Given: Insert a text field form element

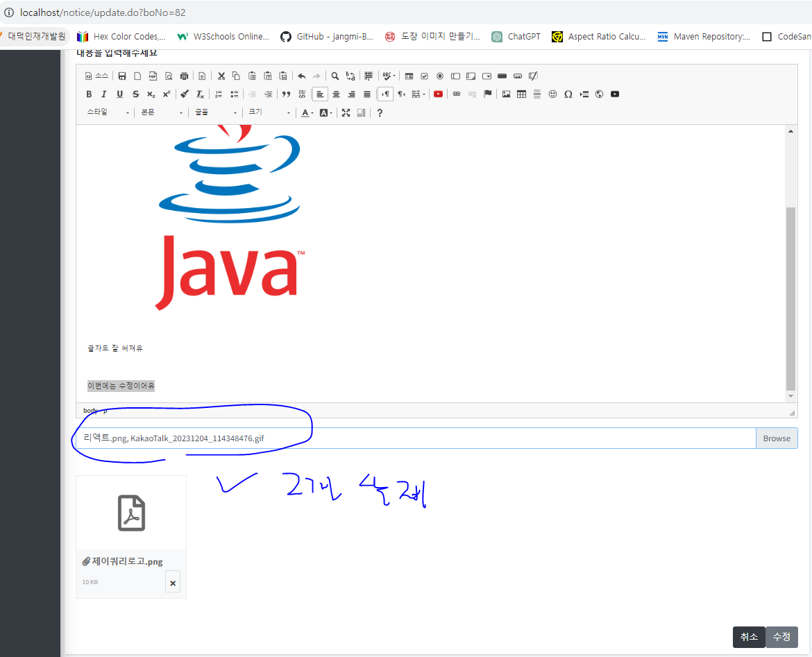Looking at the screenshot, I should pos(455,76).
